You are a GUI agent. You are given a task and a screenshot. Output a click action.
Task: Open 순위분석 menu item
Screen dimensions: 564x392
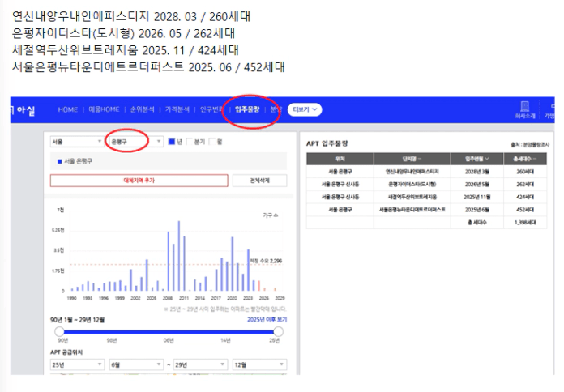(x=142, y=109)
